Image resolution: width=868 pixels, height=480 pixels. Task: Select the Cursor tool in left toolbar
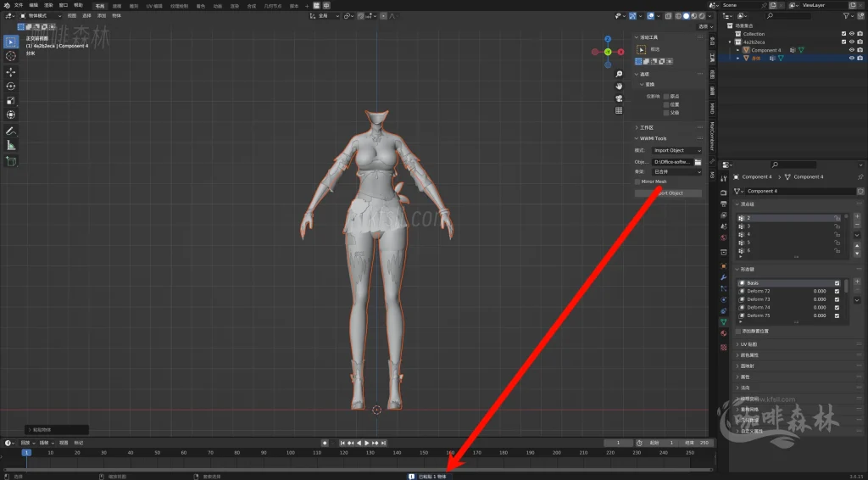[x=10, y=56]
